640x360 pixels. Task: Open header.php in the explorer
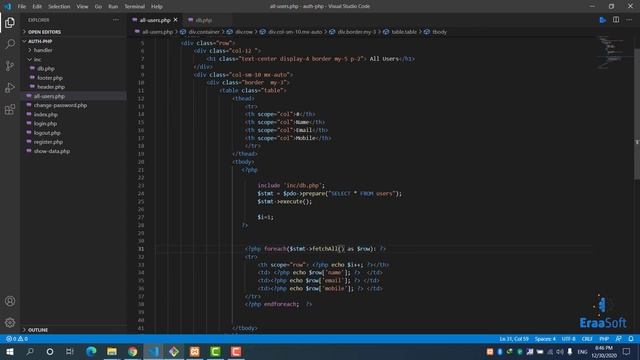click(x=51, y=87)
